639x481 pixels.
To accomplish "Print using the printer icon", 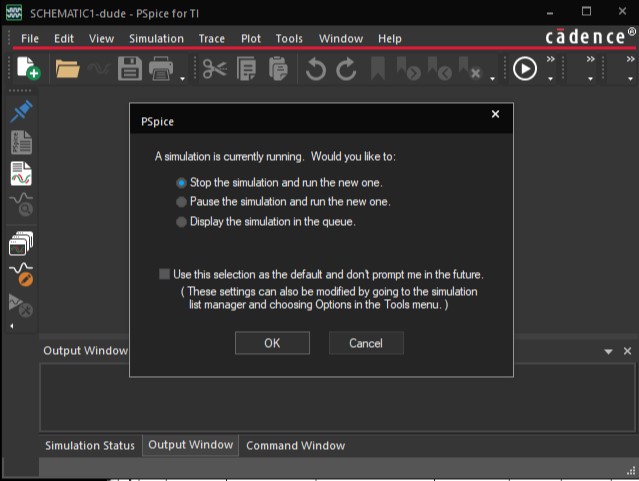I will [161, 68].
